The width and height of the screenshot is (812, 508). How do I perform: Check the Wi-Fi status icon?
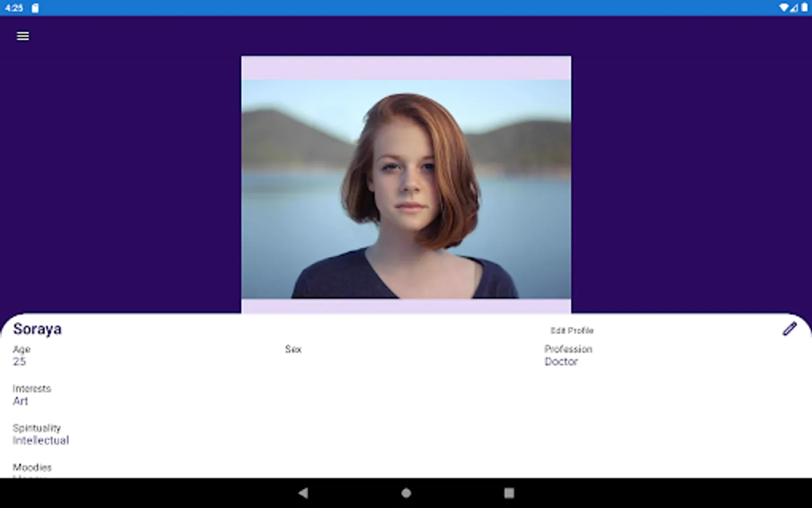784,8
